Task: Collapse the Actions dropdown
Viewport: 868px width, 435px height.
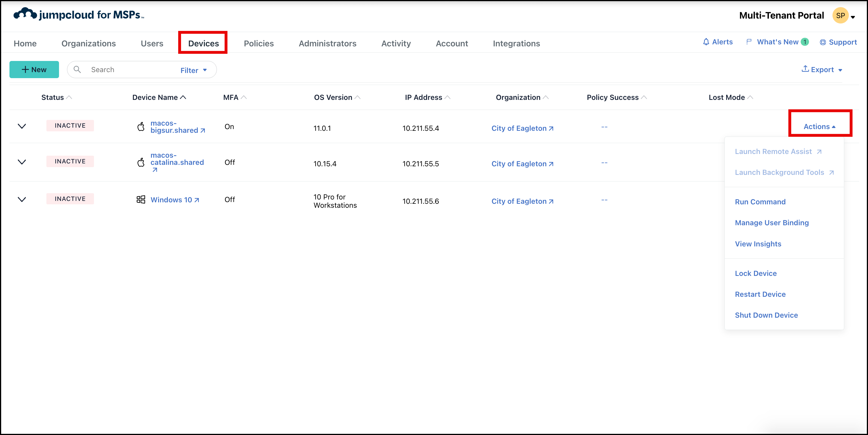Action: 819,126
